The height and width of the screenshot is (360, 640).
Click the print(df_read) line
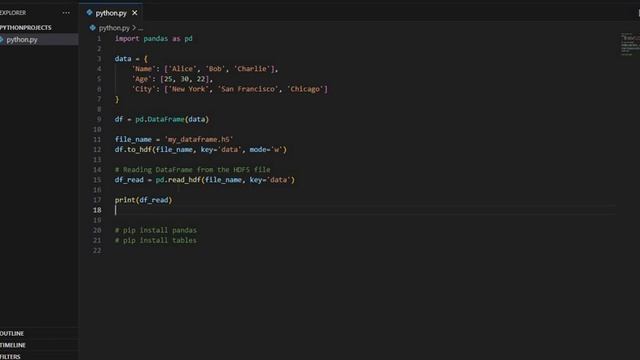(x=143, y=200)
